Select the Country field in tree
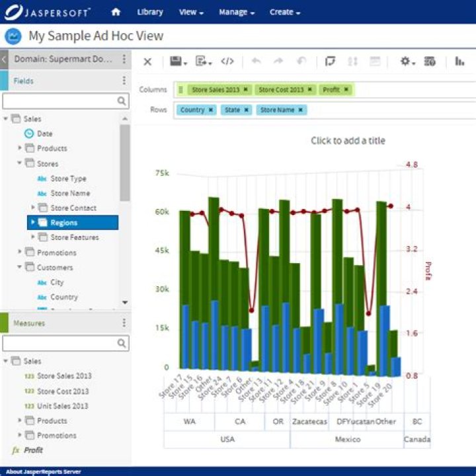Screen dimensions: 476x476 point(63,297)
